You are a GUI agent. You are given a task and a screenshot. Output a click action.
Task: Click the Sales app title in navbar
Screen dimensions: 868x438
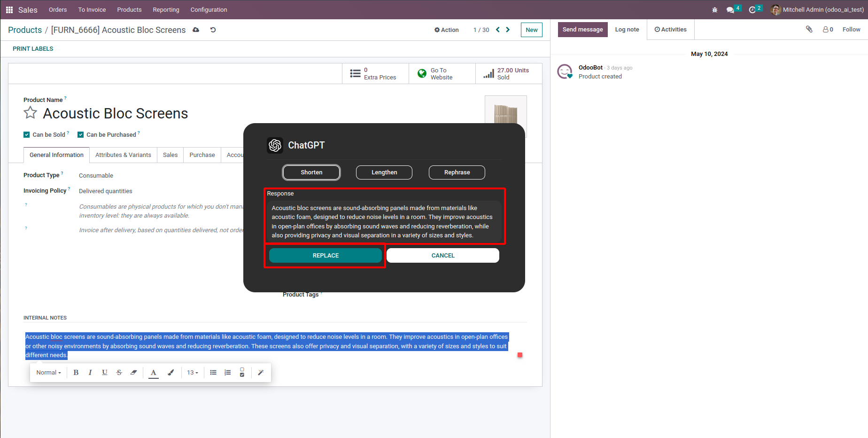(28, 10)
